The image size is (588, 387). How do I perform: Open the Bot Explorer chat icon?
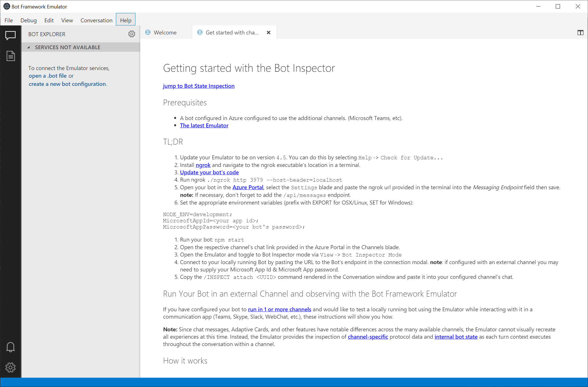[10, 36]
